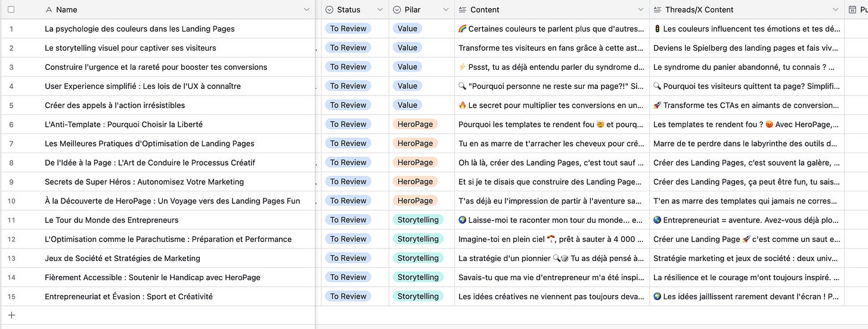Select the Status column header
This screenshot has height=329, width=868.
coord(355,10)
